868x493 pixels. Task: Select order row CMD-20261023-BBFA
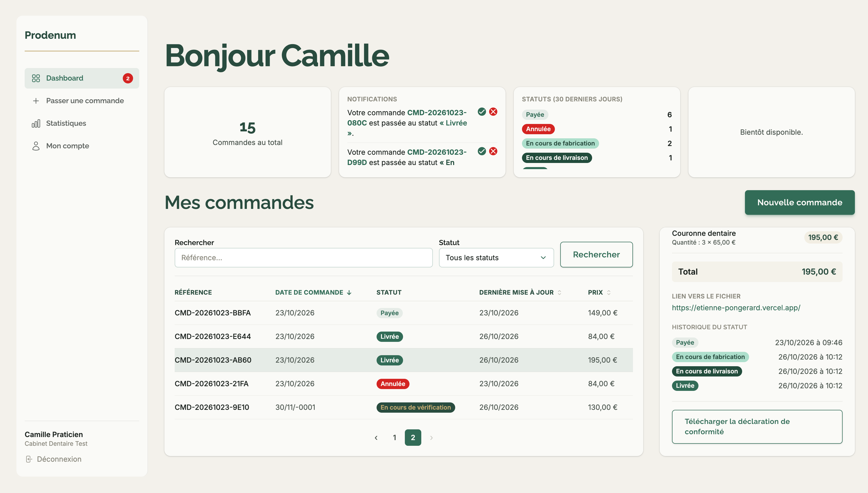pos(403,313)
